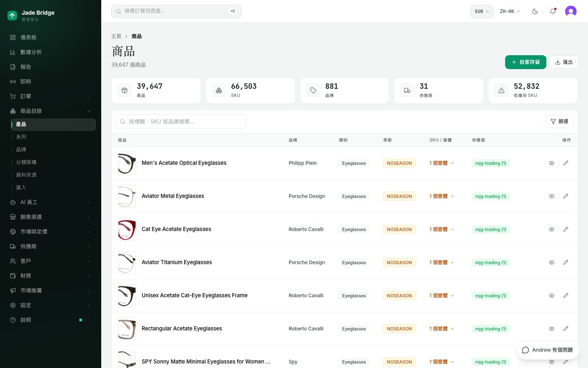Open the ZH-HK language dropdown
The height and width of the screenshot is (368, 588).
coord(510,11)
